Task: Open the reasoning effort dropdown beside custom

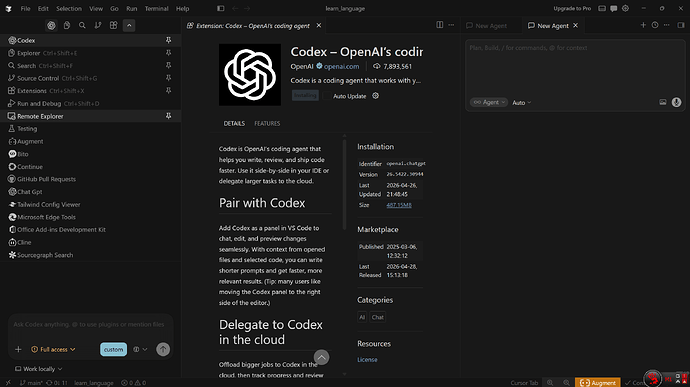Action: click(140, 349)
